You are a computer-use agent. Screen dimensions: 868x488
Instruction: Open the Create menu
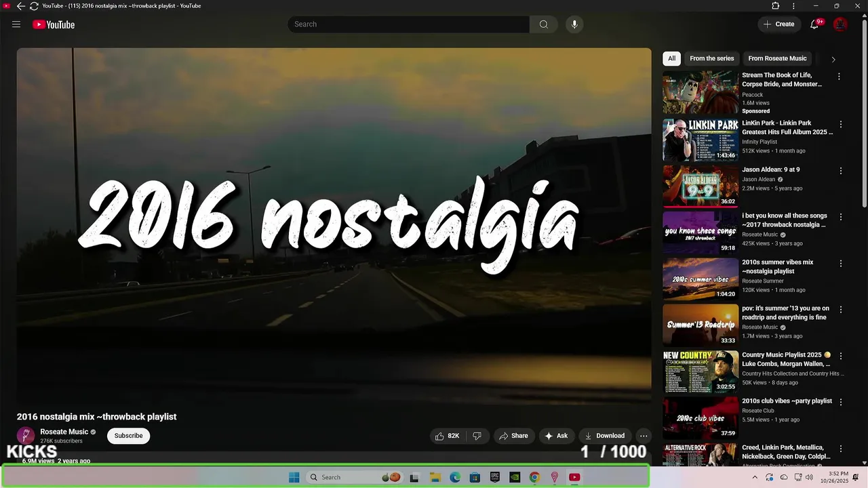(778, 24)
